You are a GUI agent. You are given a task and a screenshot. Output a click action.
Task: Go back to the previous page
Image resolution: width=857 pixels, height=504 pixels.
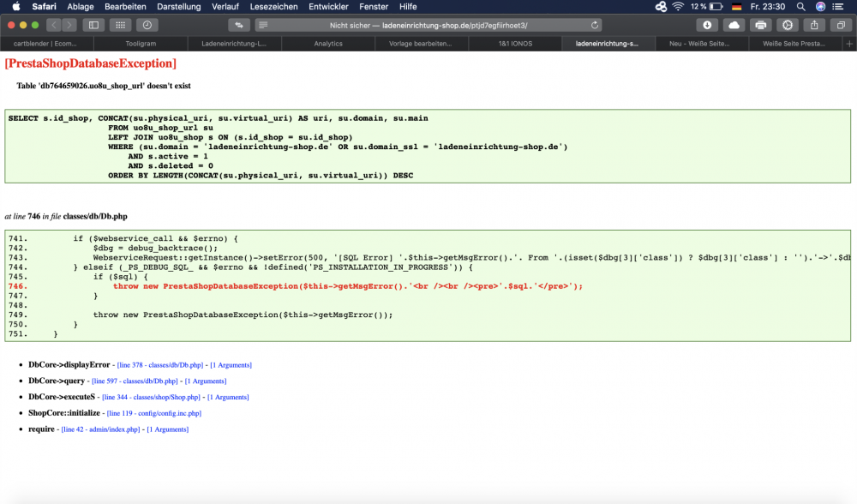(54, 25)
